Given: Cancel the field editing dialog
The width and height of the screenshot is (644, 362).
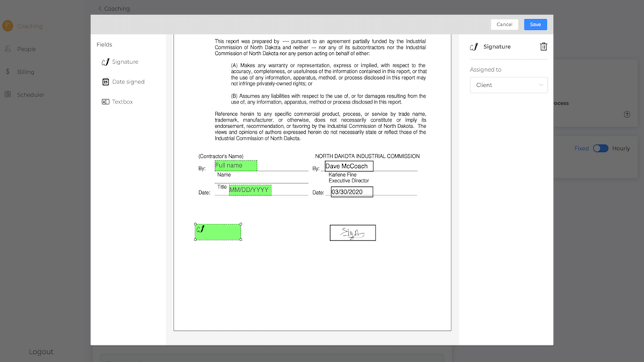Looking at the screenshot, I should tap(504, 25).
